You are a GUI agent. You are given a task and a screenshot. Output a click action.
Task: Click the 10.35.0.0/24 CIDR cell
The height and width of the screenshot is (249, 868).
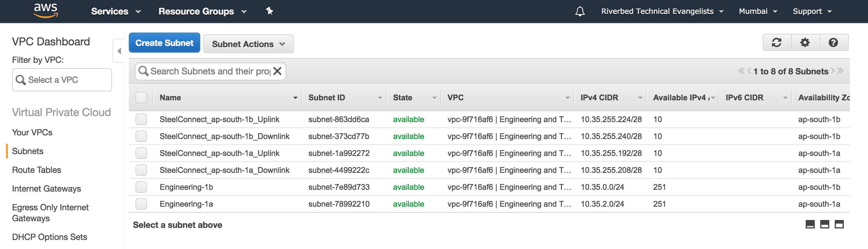(602, 187)
